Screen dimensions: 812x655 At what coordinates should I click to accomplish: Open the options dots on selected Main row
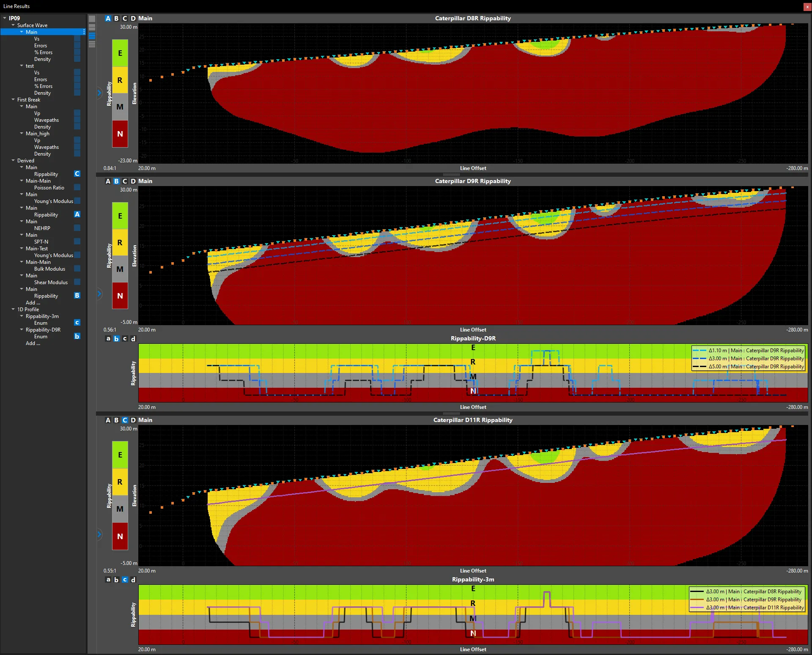pyautogui.click(x=84, y=32)
